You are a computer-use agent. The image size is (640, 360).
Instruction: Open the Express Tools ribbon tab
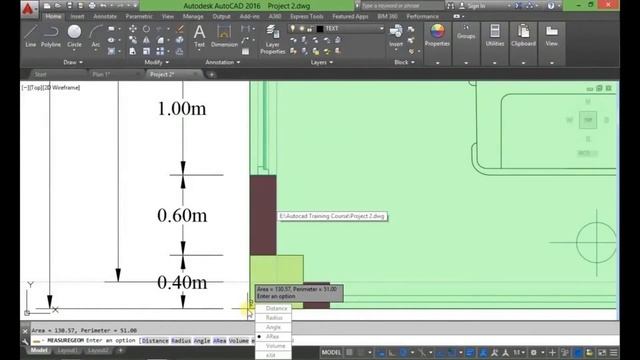click(x=307, y=16)
